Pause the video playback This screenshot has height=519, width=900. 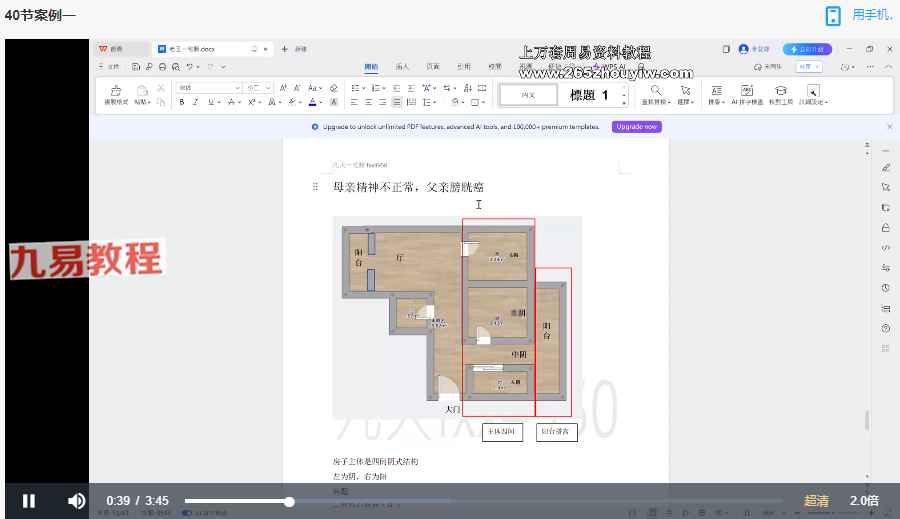tap(29, 501)
